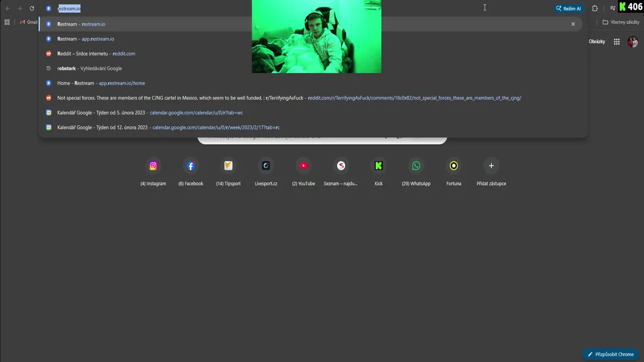The width and height of the screenshot is (644, 362).
Task: Open the WhatsApp shortcut
Action: pos(416,172)
